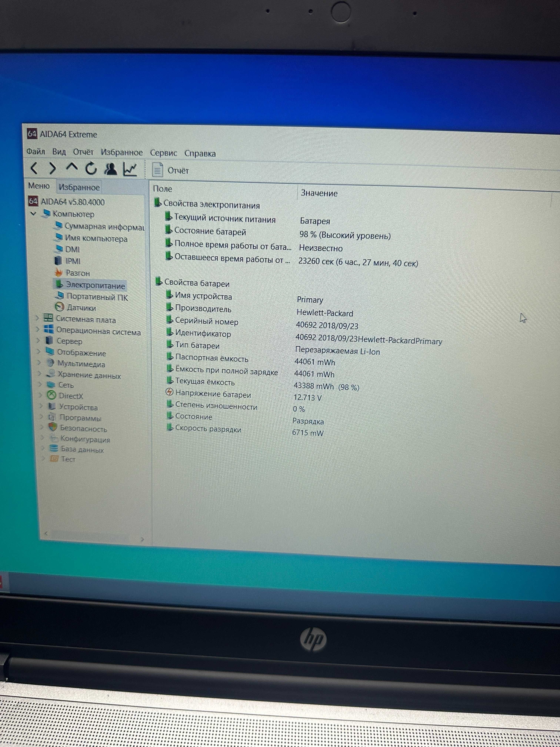This screenshot has width=560, height=747.
Task: Click the Back navigation arrow in toolbar
Action: click(34, 168)
